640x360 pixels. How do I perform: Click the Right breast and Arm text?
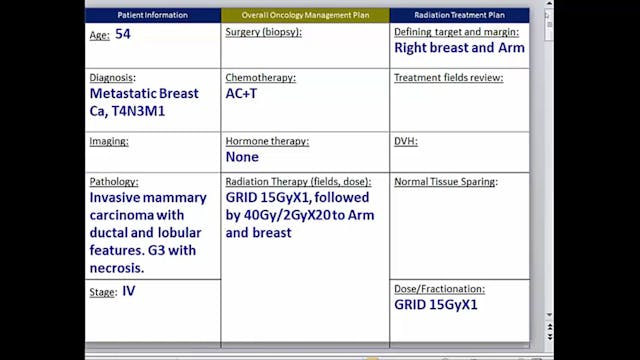pyautogui.click(x=459, y=48)
